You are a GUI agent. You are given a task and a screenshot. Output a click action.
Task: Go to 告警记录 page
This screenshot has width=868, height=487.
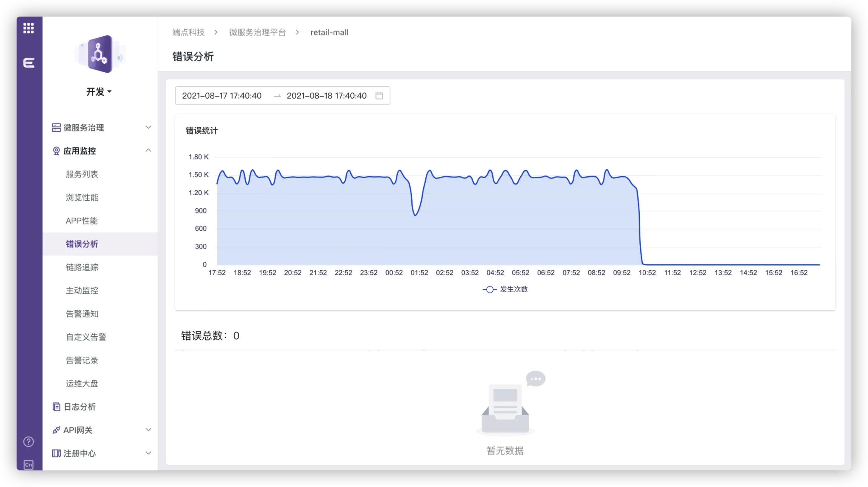tap(82, 360)
